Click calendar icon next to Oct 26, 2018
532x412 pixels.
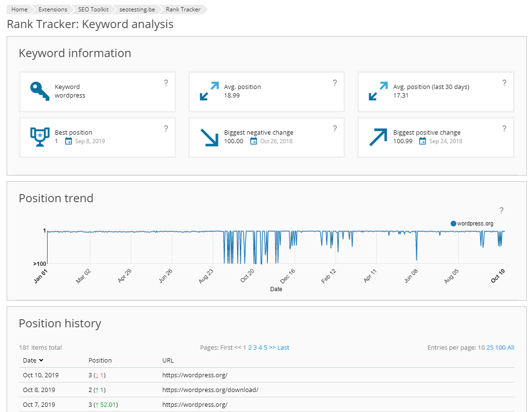click(x=254, y=141)
